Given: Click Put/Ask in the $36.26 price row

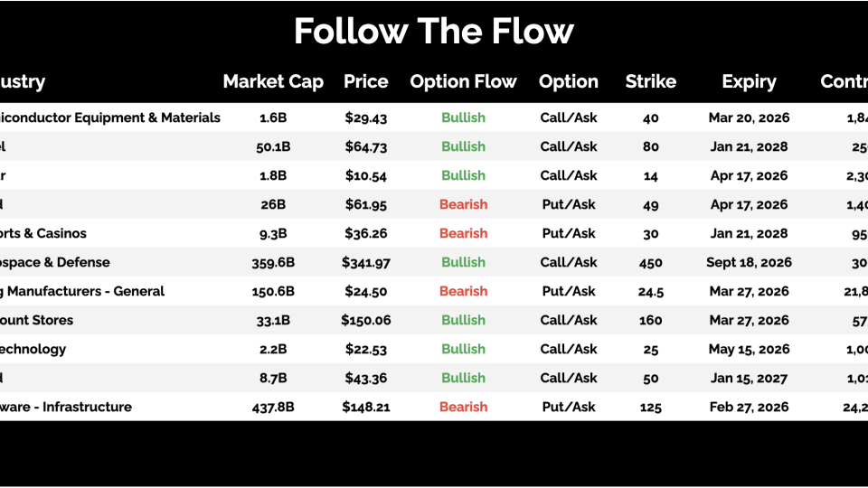Looking at the screenshot, I should coord(569,233).
